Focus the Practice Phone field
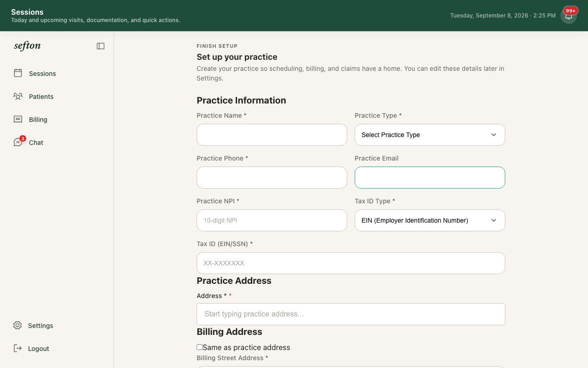Image resolution: width=588 pixels, height=368 pixels. coord(271,178)
